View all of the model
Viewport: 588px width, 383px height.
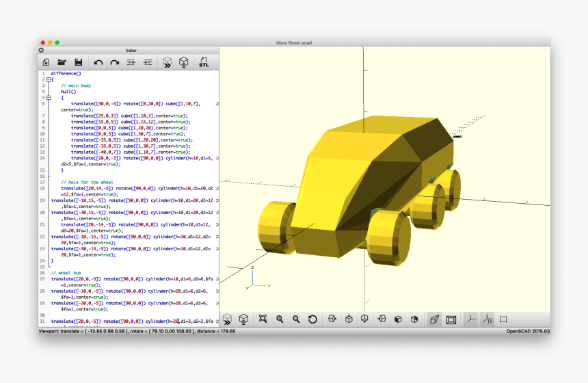pyautogui.click(x=263, y=319)
